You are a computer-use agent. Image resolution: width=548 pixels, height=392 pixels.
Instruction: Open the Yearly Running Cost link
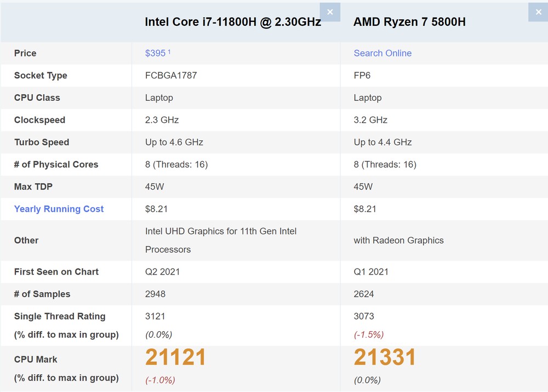pos(59,209)
